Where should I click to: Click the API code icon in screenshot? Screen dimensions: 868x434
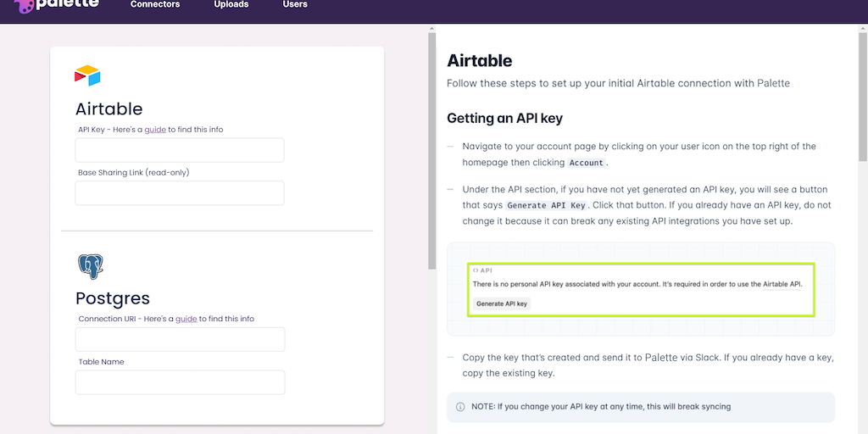point(476,270)
